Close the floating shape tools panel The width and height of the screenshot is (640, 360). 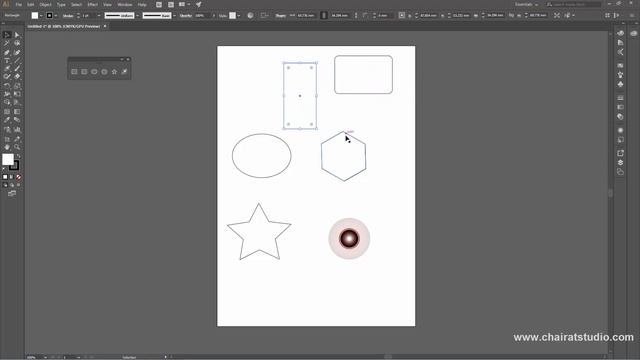[x=128, y=59]
